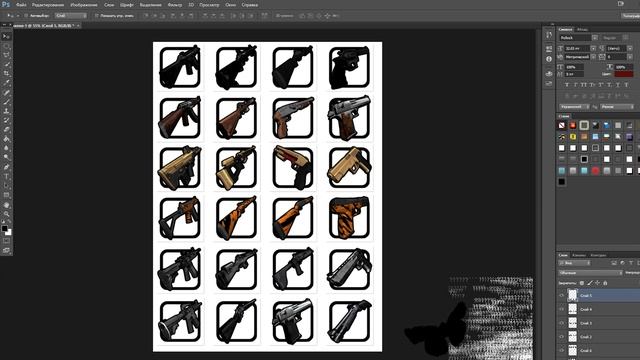Toggle Quick Mask mode in the toolbar

click(6, 241)
